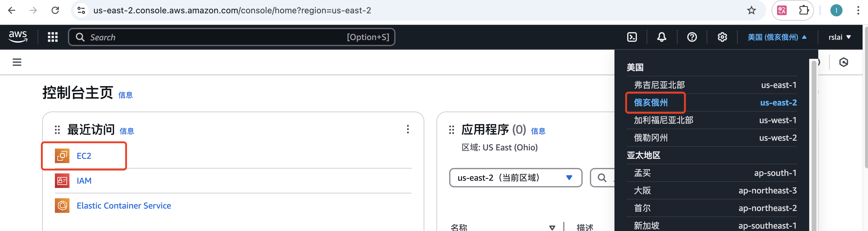The height and width of the screenshot is (231, 868).
Task: Open the 最近访问 widget three-dot menu
Action: click(x=408, y=129)
